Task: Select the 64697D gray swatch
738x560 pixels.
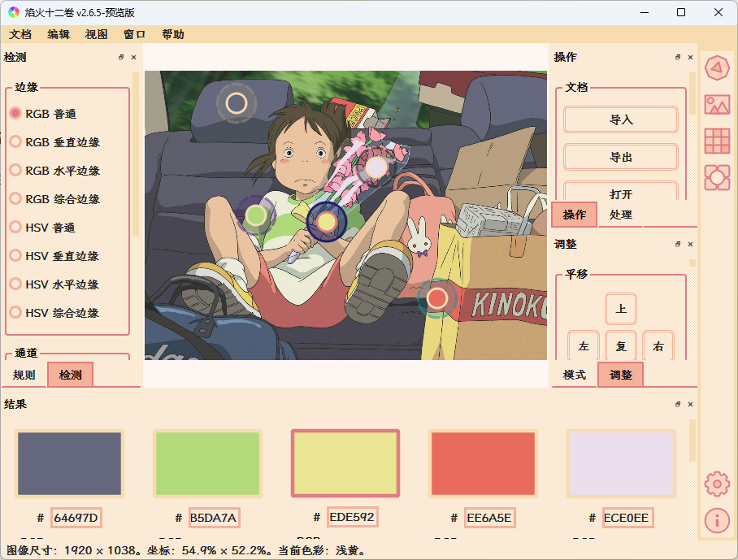Action: (x=69, y=463)
